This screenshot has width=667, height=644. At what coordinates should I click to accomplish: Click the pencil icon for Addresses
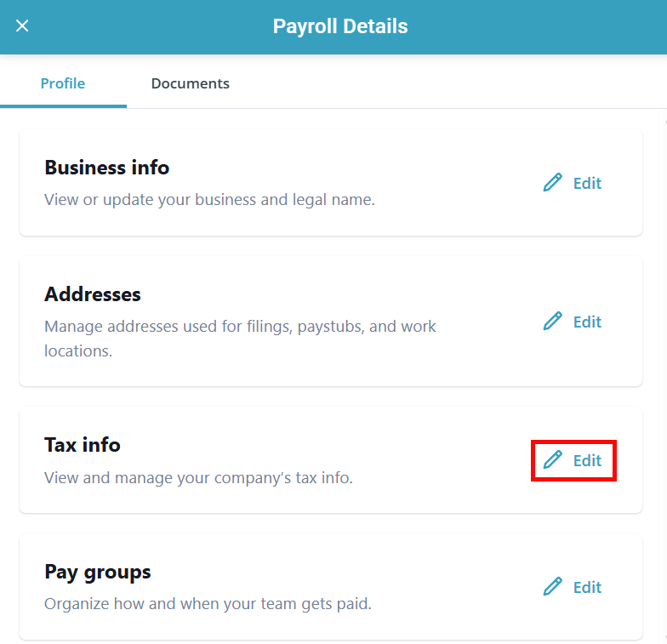point(553,322)
